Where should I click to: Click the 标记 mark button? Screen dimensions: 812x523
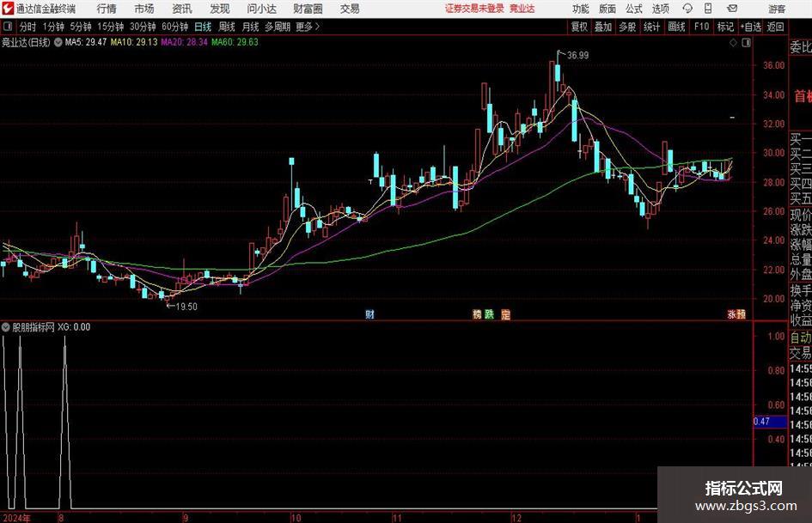725,27
